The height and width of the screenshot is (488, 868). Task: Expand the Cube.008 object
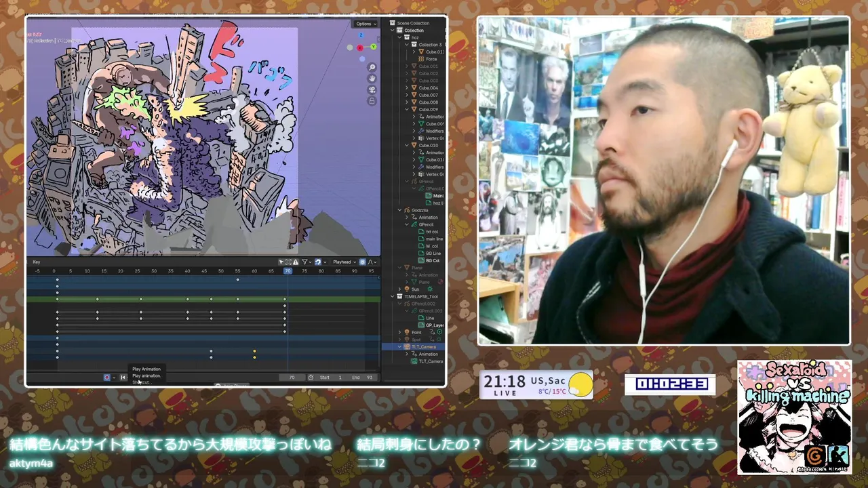(x=407, y=102)
